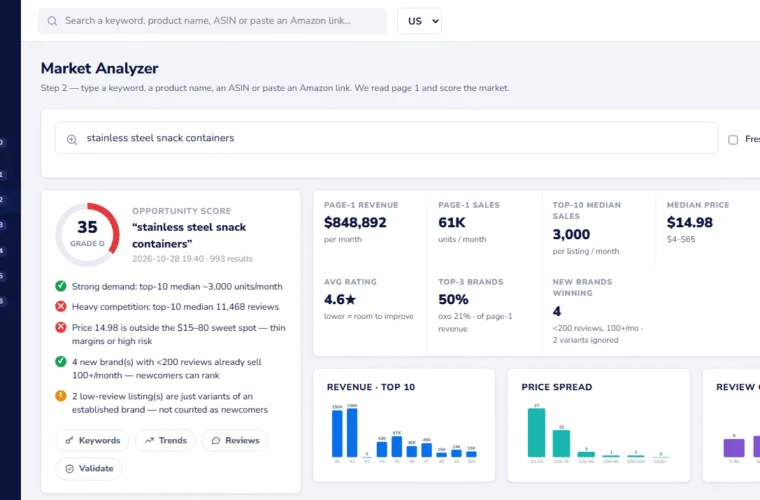The width and height of the screenshot is (760, 500).
Task: Focus the top keyword search field
Action: tap(212, 21)
